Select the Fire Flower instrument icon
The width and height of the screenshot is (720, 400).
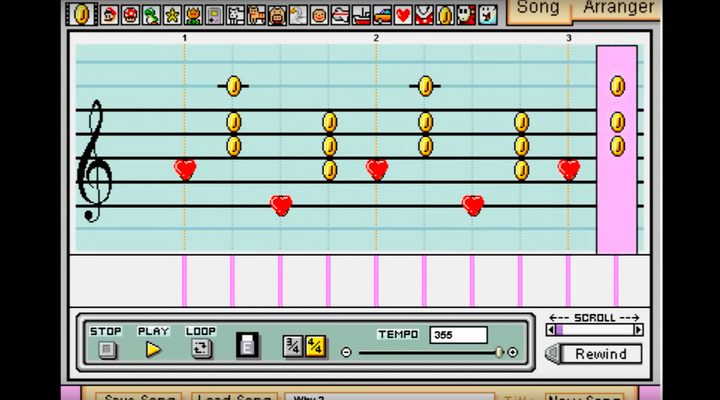(x=193, y=15)
